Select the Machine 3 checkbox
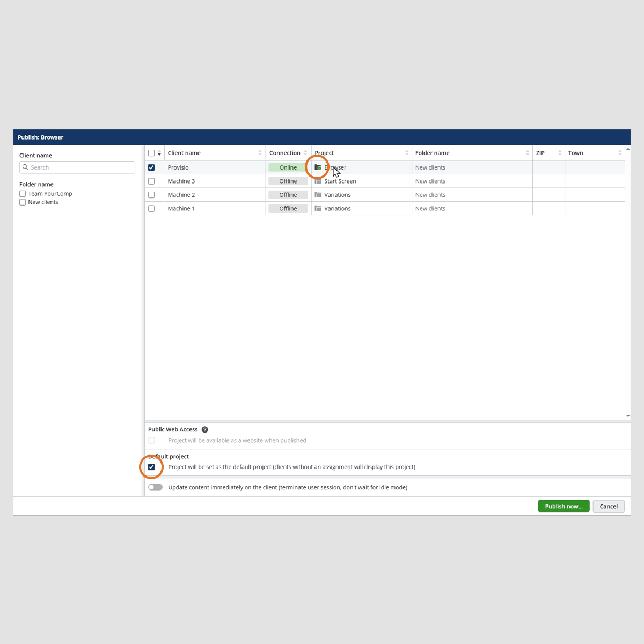 point(151,181)
